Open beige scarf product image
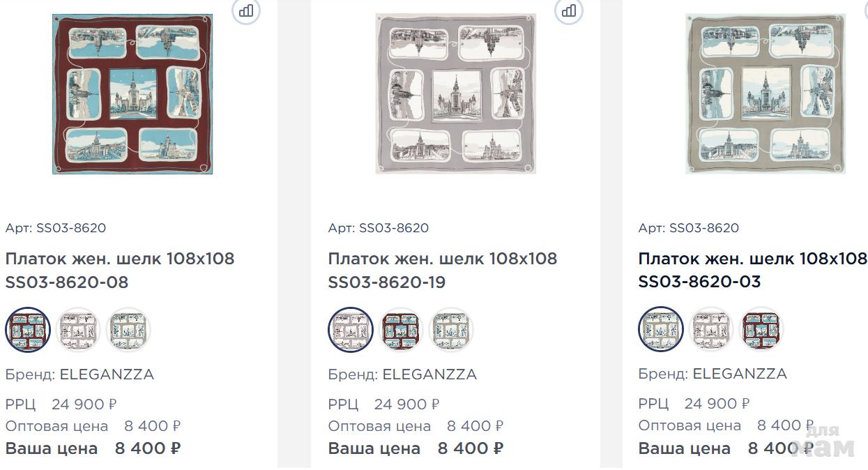The height and width of the screenshot is (470, 868). click(766, 94)
